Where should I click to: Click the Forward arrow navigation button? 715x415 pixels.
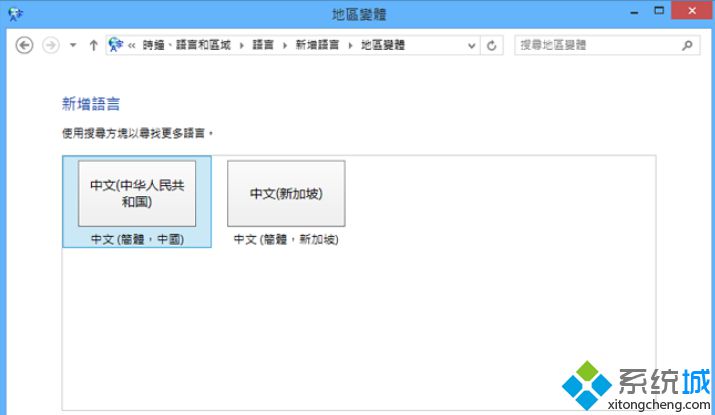[x=51, y=45]
